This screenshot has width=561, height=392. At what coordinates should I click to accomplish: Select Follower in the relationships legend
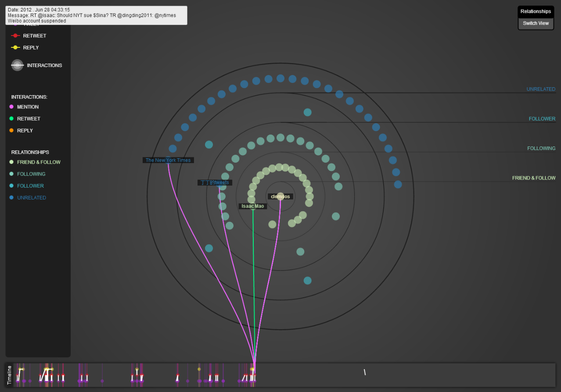pyautogui.click(x=30, y=186)
